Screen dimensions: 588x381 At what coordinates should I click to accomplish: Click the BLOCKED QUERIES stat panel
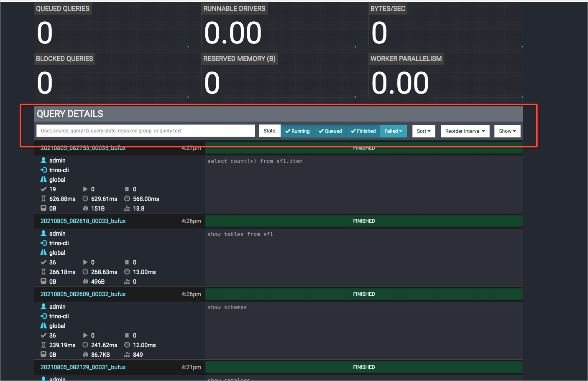[111, 75]
